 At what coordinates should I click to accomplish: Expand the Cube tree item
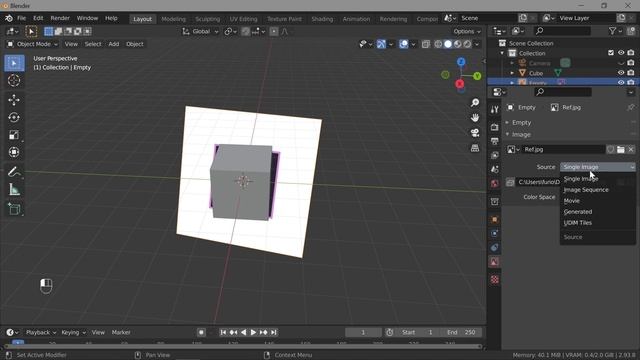tap(512, 73)
